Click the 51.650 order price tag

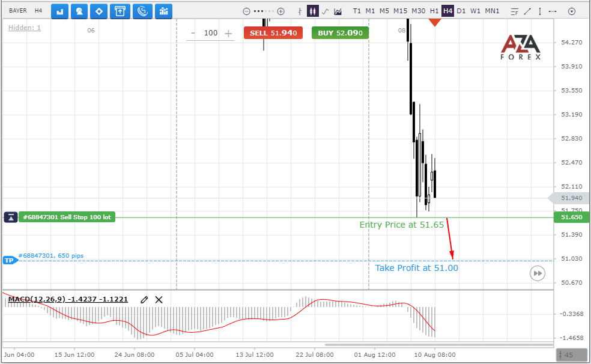[572, 217]
